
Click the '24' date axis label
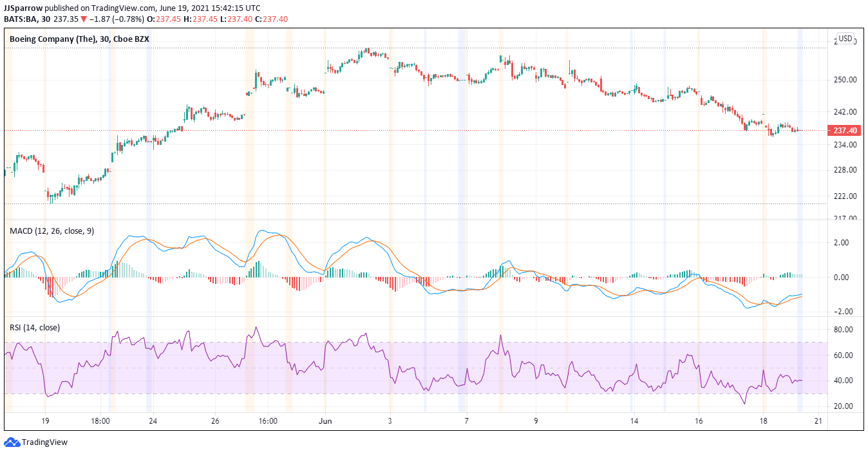[x=152, y=421]
